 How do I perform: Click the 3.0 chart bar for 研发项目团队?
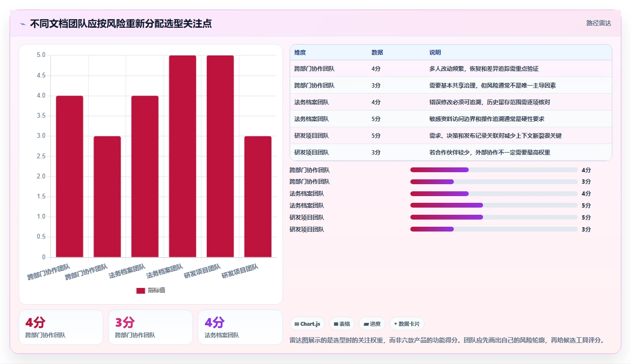[258, 197]
